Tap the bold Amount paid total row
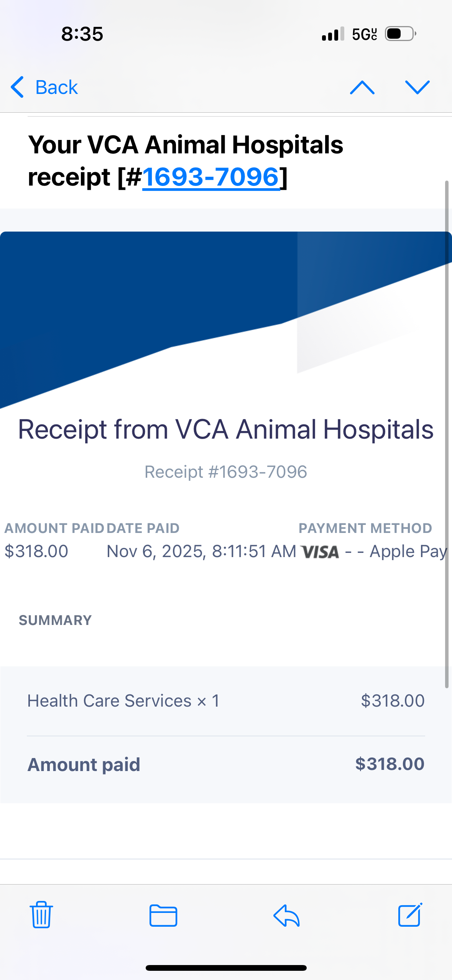Screen dimensions: 452x980 [225, 764]
